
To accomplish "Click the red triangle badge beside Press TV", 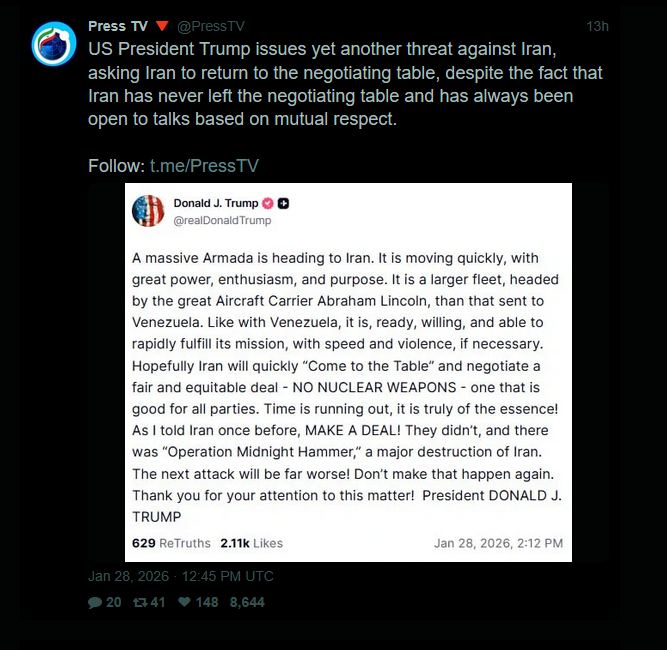I will [162, 26].
